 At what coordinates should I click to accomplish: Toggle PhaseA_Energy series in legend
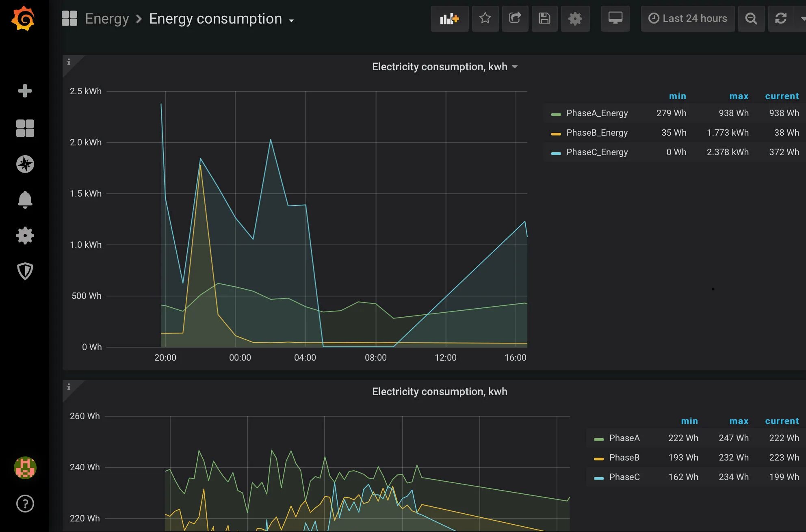click(x=597, y=113)
